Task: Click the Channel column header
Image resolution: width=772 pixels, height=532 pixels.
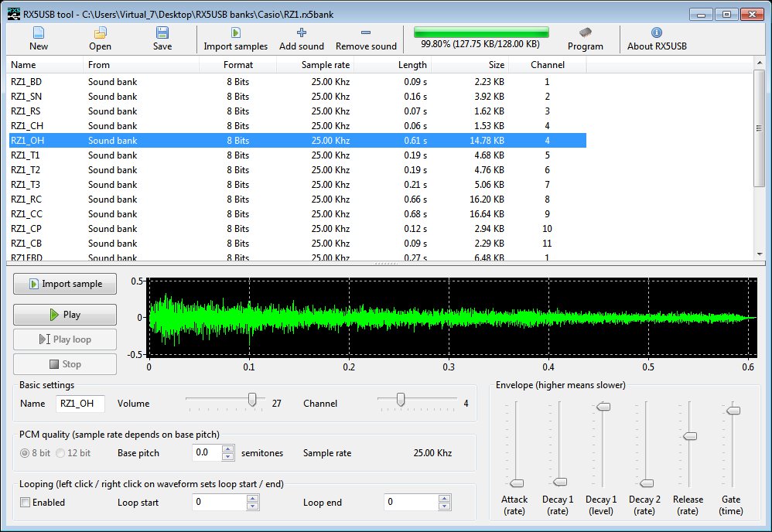Action: (547, 65)
